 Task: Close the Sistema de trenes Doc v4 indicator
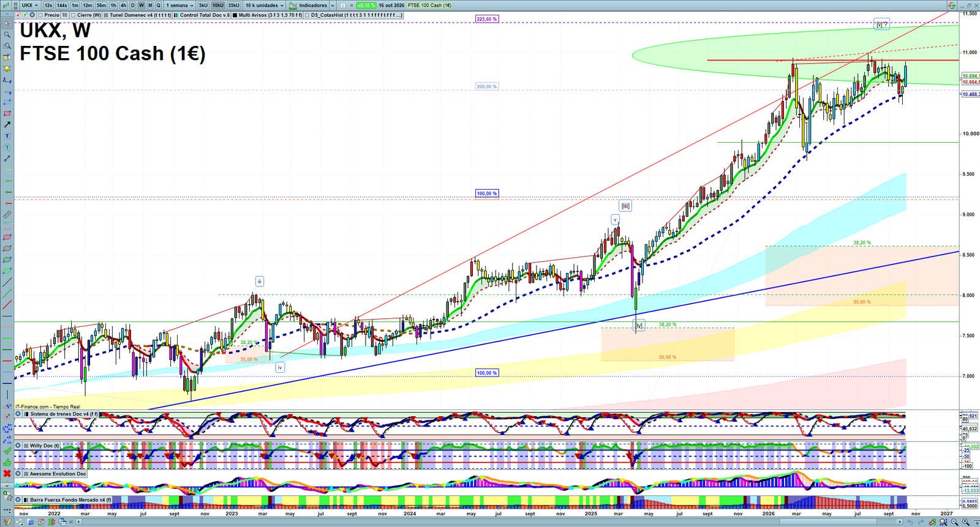pos(18,414)
